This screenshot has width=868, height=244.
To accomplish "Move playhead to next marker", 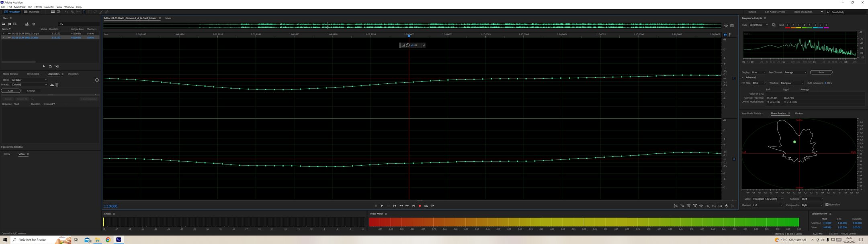I will click(414, 206).
